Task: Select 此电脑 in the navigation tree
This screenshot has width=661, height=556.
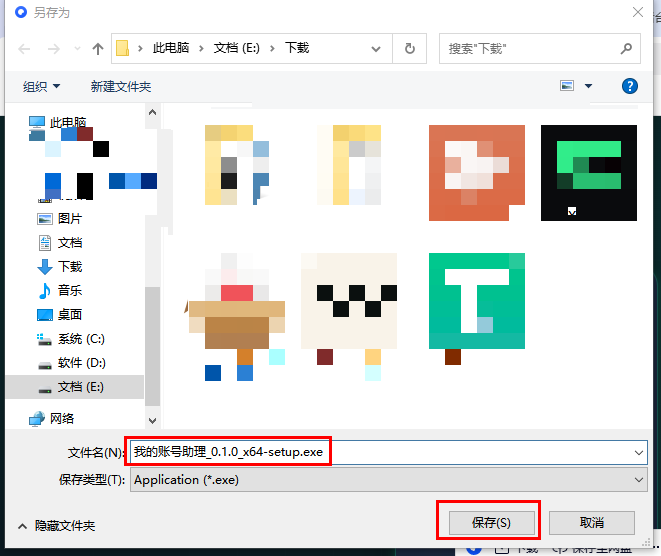Action: 68,123
